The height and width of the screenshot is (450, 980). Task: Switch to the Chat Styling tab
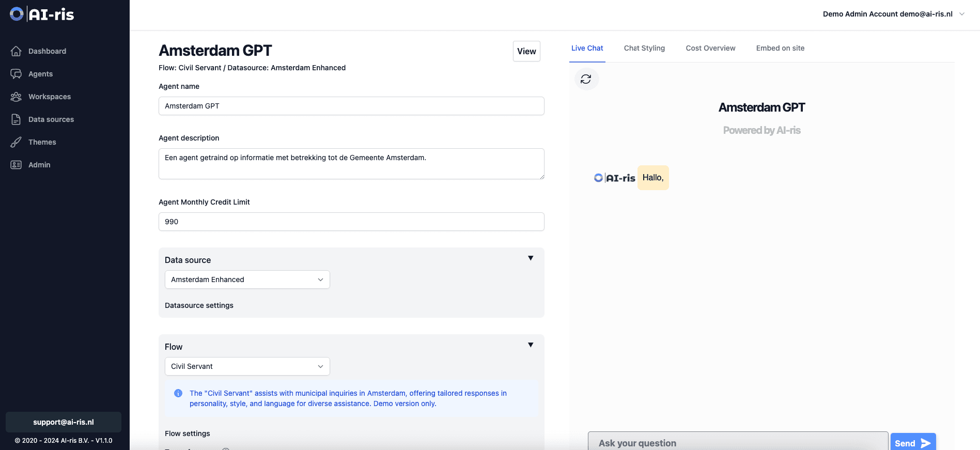[644, 48]
